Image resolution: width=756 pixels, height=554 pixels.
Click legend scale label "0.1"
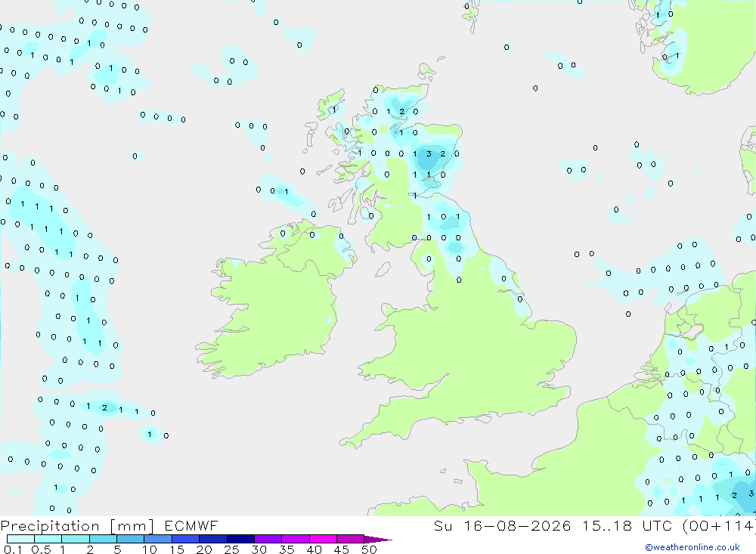13,549
